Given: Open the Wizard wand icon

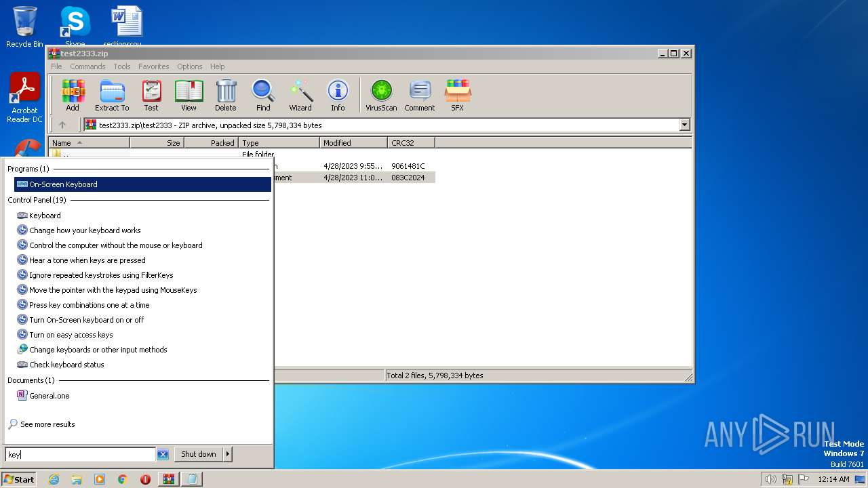Looking at the screenshot, I should (300, 96).
